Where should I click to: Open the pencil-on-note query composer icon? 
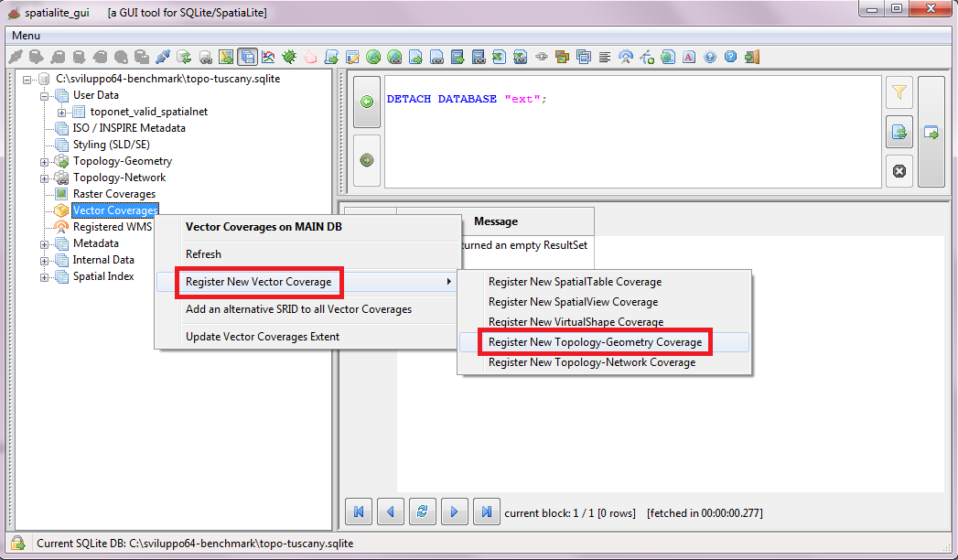pyautogui.click(x=352, y=58)
